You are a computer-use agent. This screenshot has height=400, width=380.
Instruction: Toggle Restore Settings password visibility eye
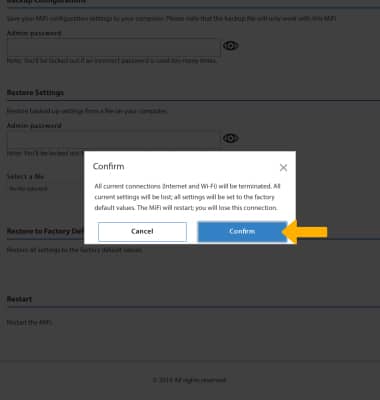click(230, 138)
